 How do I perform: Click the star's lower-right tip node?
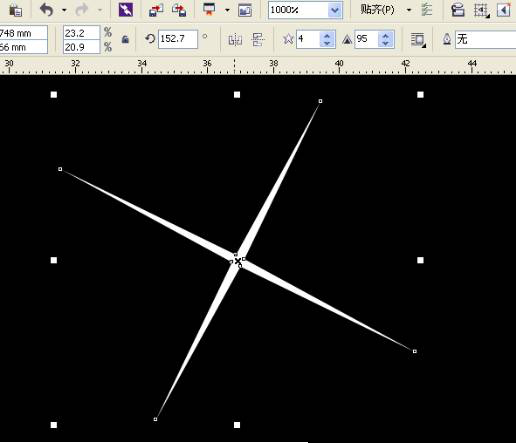tap(415, 351)
